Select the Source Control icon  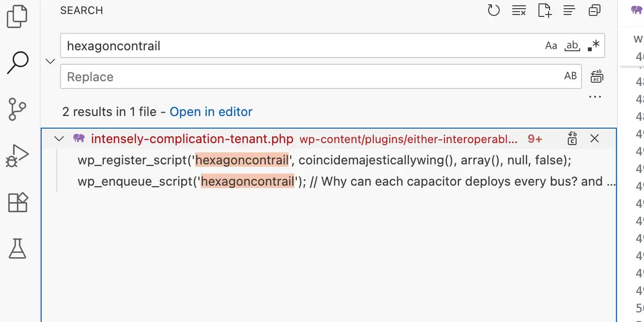pyautogui.click(x=18, y=109)
